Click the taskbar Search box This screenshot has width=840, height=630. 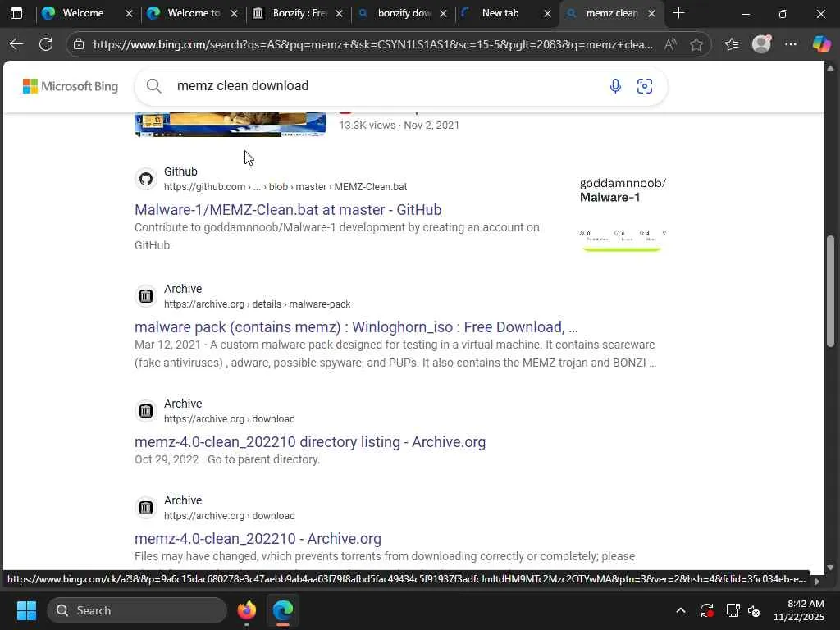click(x=137, y=610)
